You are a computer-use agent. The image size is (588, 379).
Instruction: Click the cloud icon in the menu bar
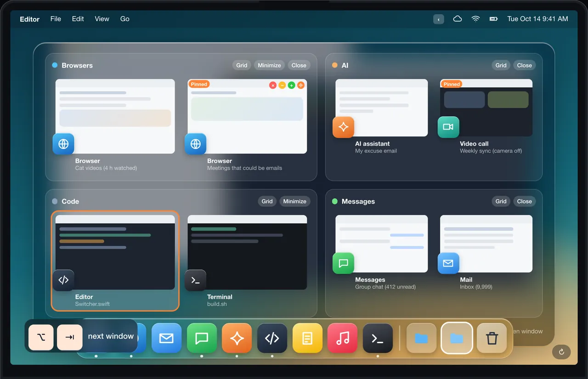[458, 19]
